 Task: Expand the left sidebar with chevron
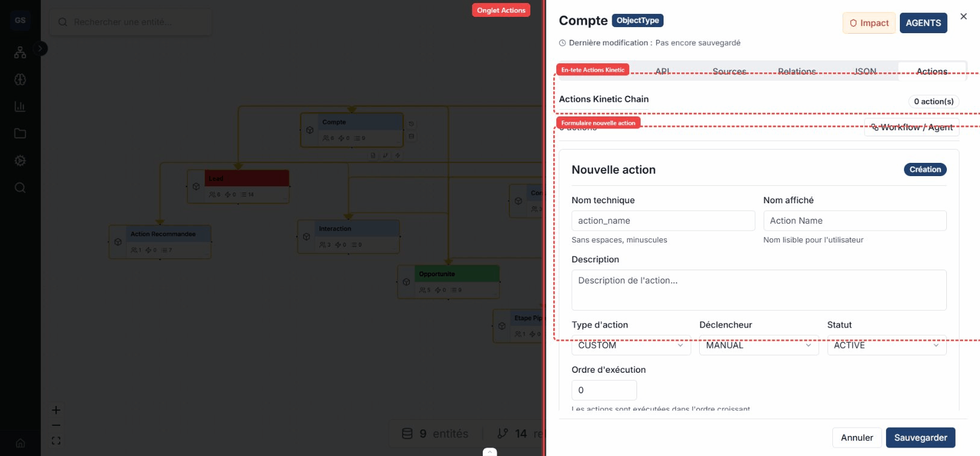point(40,48)
